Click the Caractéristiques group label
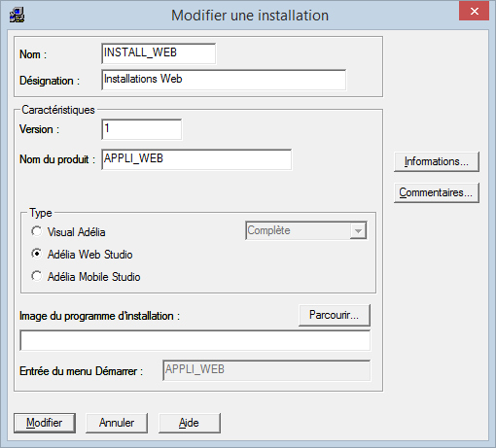Image resolution: width=496 pixels, height=448 pixels. pos(58,110)
